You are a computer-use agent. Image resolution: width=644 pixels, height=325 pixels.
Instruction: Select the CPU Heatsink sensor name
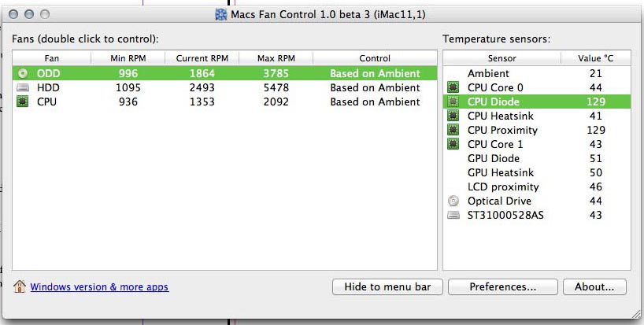(x=500, y=116)
